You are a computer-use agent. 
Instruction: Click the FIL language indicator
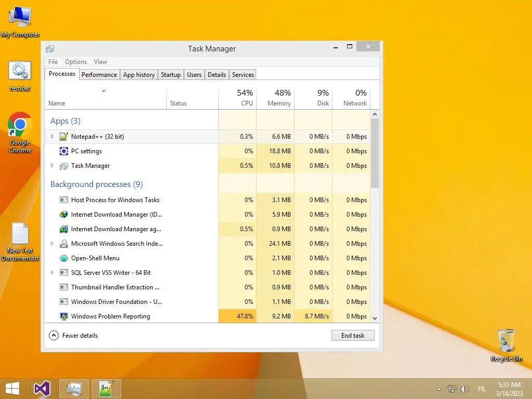pos(482,389)
